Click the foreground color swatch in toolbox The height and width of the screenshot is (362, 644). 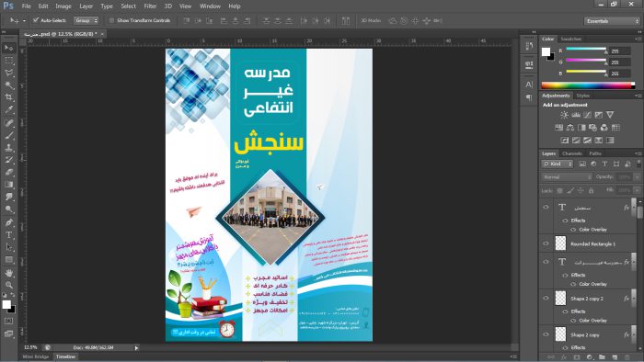click(6, 305)
